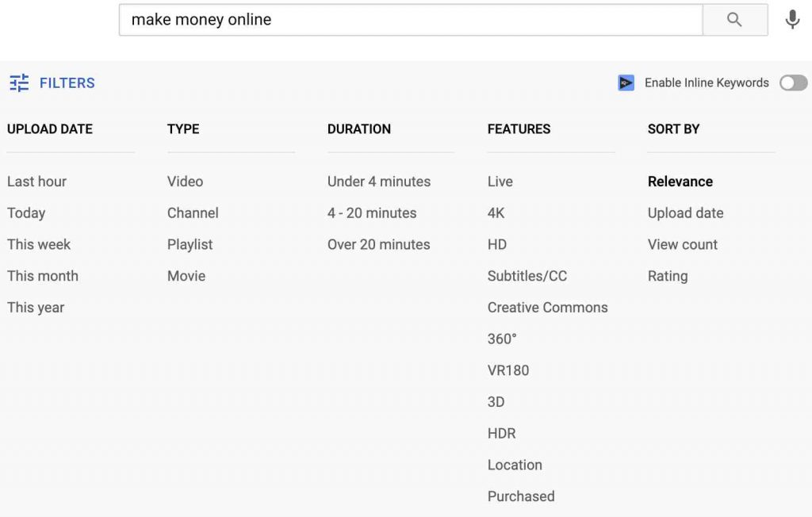Viewport: 812px width, 517px height.
Task: Sort results by Rating
Action: point(668,276)
